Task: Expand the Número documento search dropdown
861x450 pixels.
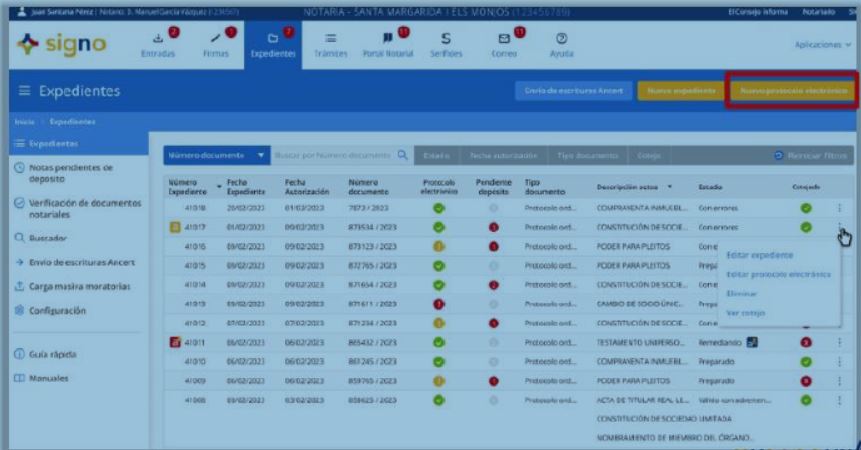Action: [x=261, y=155]
